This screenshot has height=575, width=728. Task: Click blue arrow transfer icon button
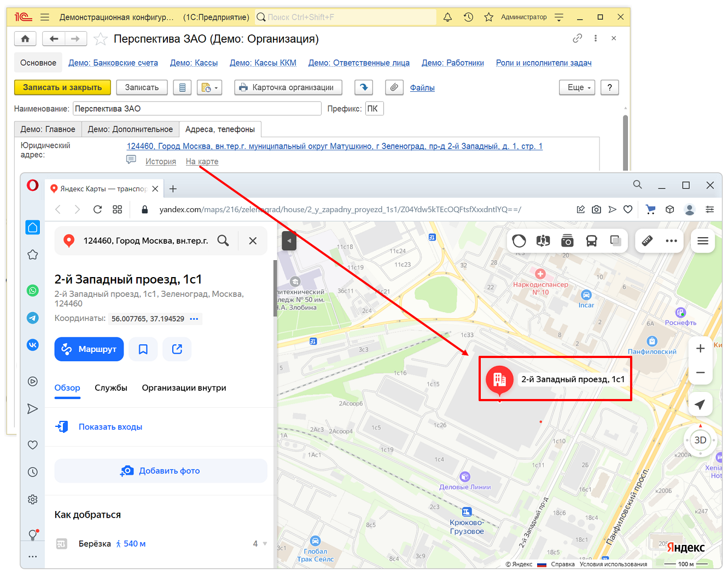(364, 87)
